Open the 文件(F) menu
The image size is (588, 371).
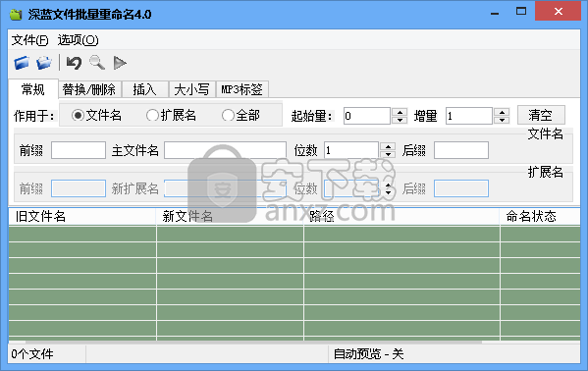click(30, 40)
